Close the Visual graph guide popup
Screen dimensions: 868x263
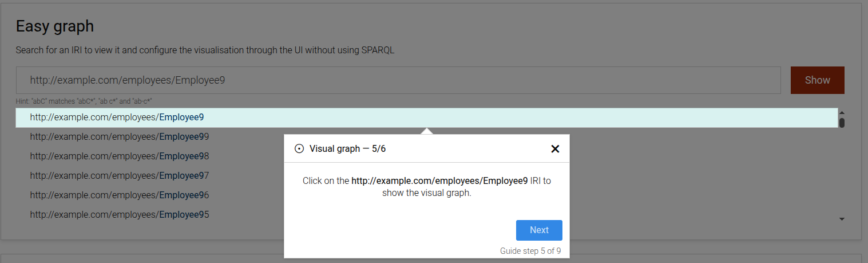click(x=554, y=149)
